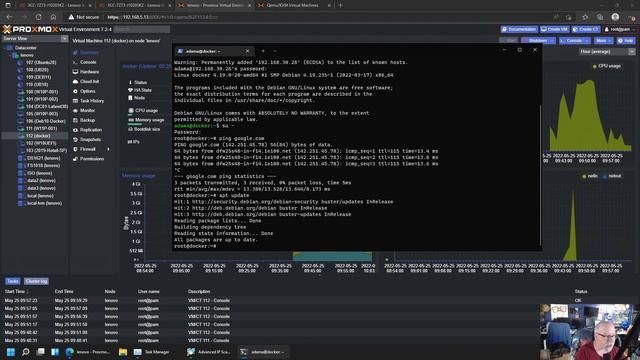Expand the Firewall submenu arrow
640x360 pixels.
[108, 149]
